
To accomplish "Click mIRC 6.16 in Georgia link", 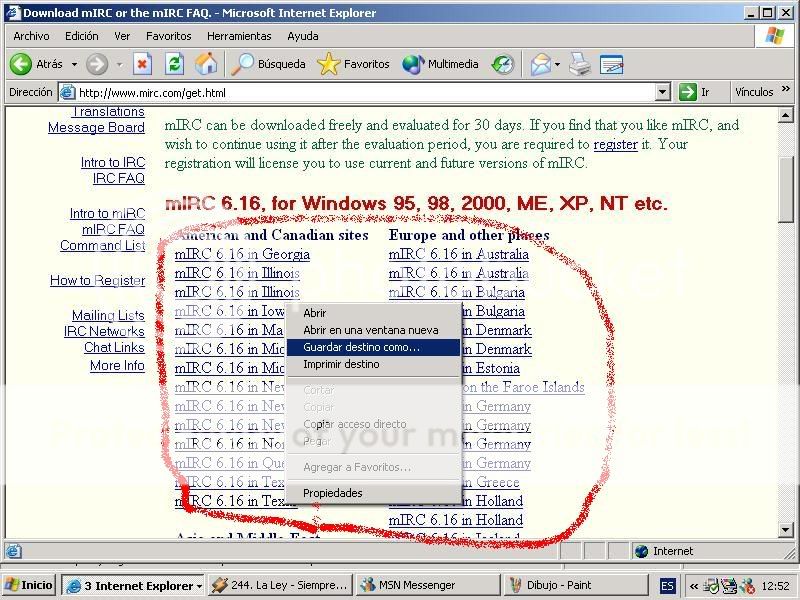I will (242, 254).
